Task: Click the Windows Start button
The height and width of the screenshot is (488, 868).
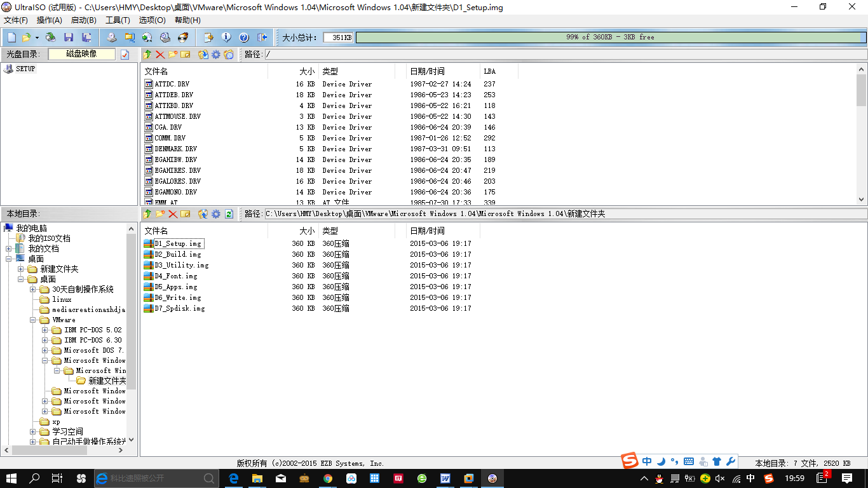Action: (x=11, y=478)
